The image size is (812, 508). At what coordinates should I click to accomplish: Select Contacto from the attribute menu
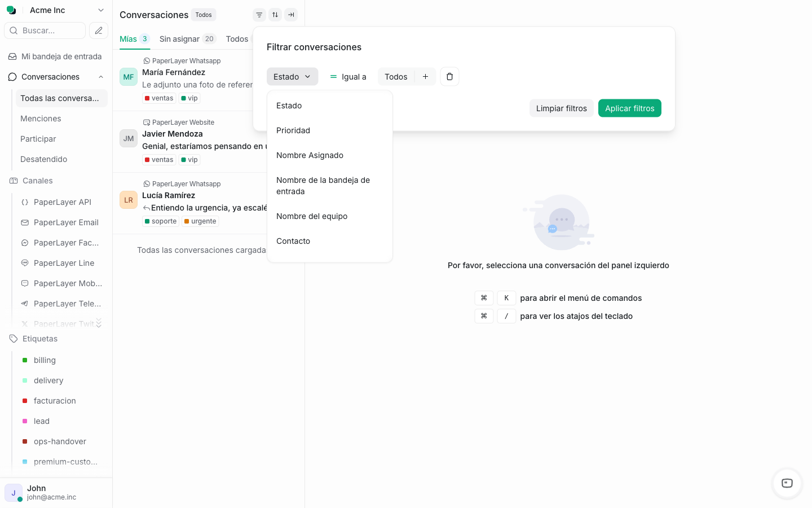[x=330, y=241]
